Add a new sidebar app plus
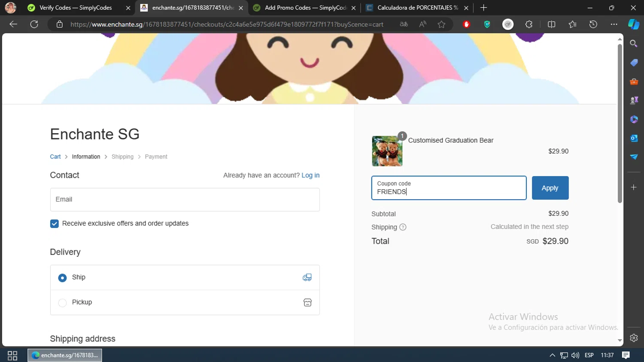This screenshot has height=362, width=644. 634,187
